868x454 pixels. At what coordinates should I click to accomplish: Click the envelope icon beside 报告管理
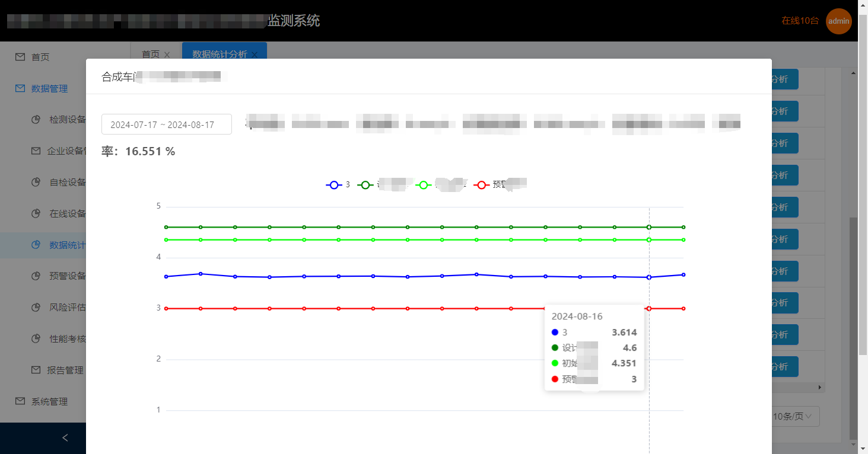[36, 370]
